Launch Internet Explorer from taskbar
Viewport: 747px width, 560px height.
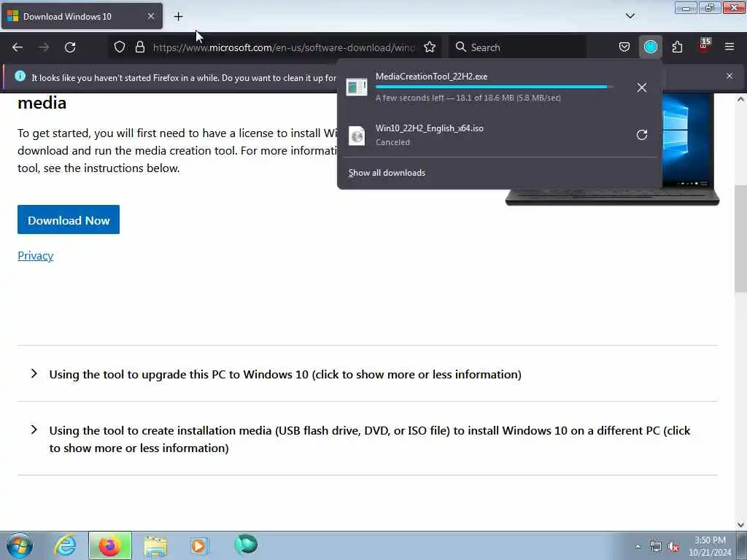[65, 545]
